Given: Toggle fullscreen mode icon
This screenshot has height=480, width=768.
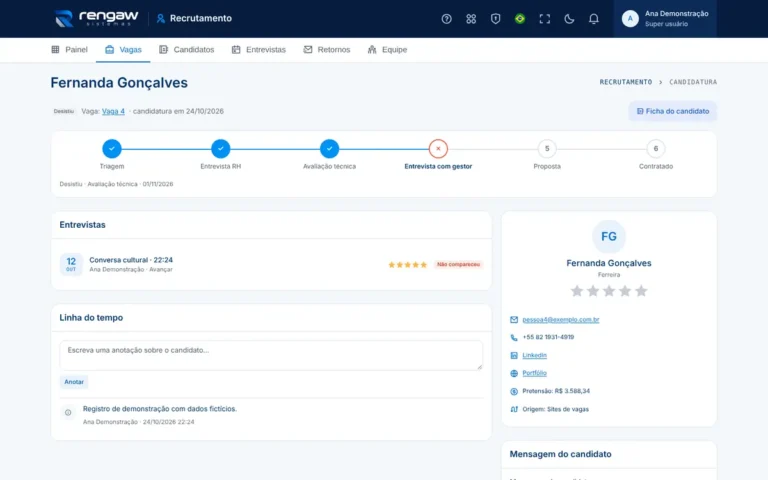Looking at the screenshot, I should click(x=544, y=19).
